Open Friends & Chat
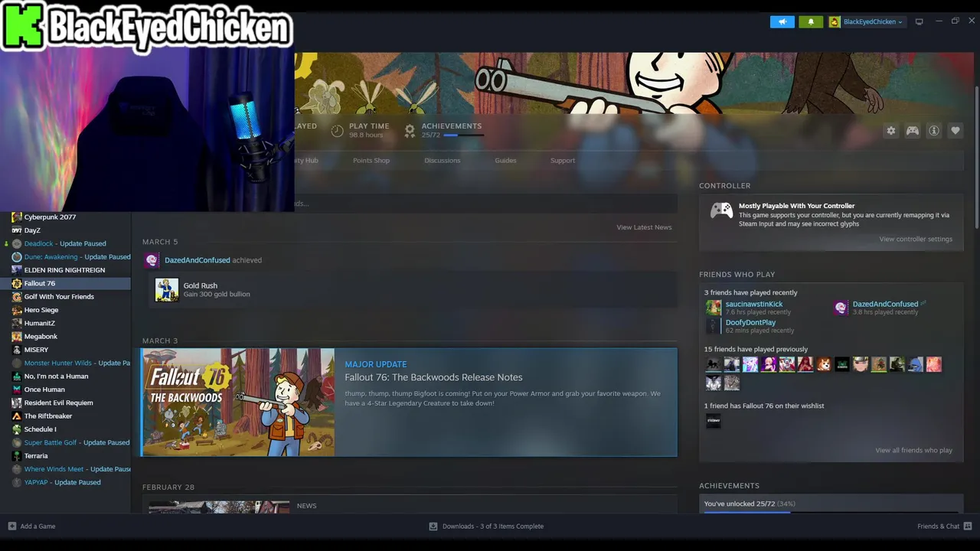The width and height of the screenshot is (980, 551). [944, 527]
